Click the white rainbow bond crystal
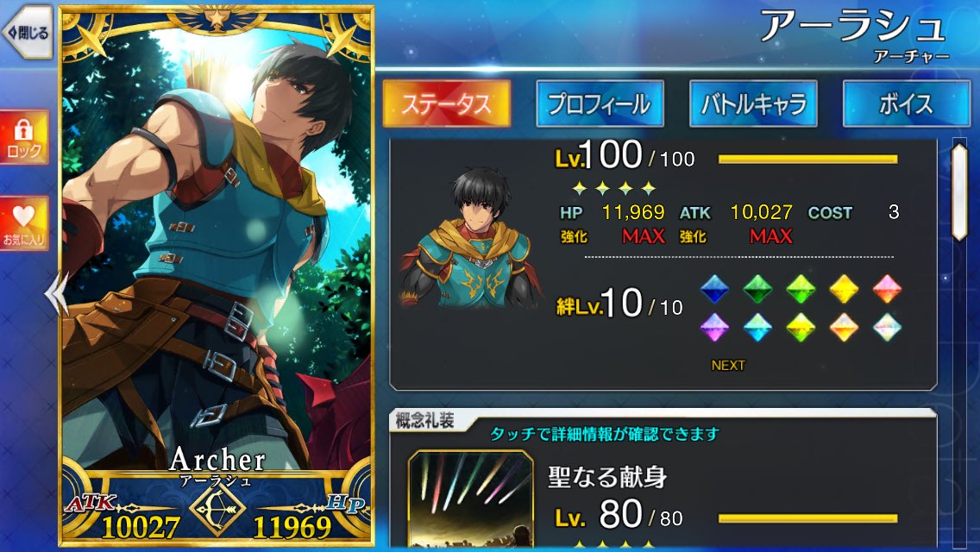Screen dimensions: 980x552 coord(887,328)
